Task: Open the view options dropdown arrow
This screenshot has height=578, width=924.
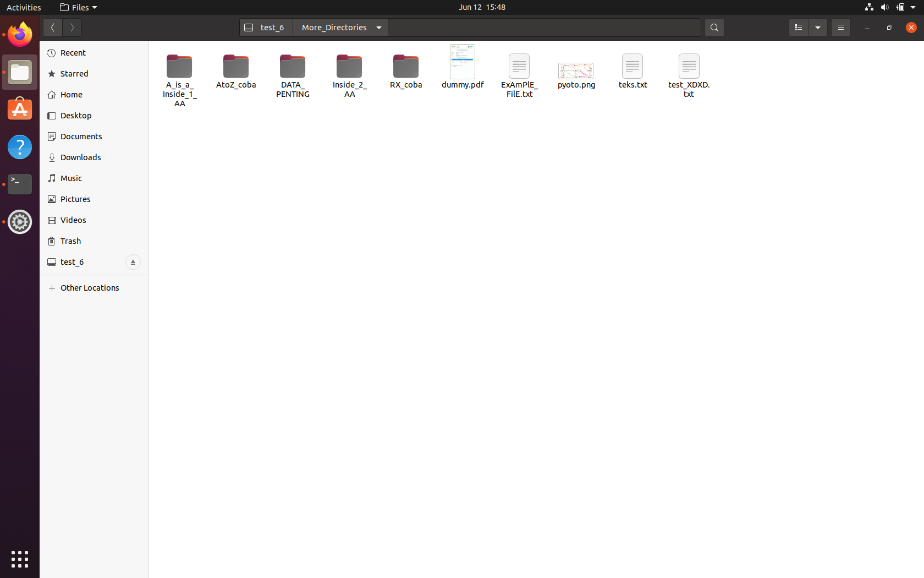Action: coord(817,28)
